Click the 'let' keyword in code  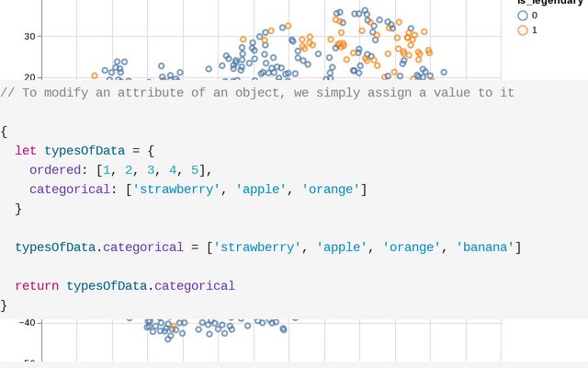coord(26,151)
